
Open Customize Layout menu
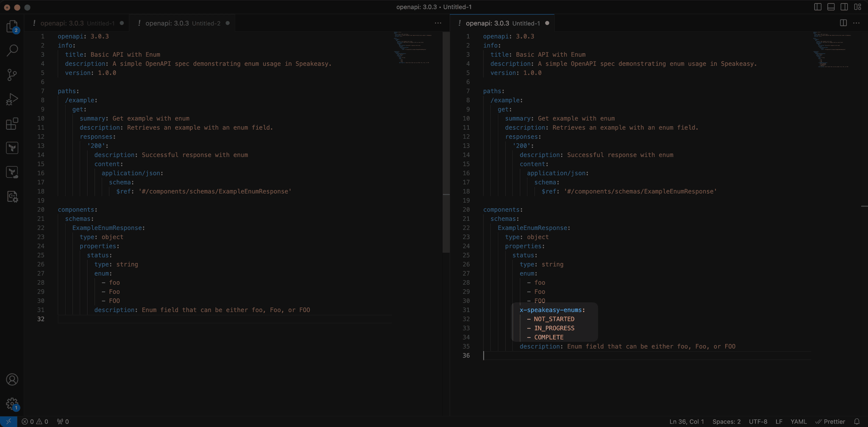[x=857, y=7]
